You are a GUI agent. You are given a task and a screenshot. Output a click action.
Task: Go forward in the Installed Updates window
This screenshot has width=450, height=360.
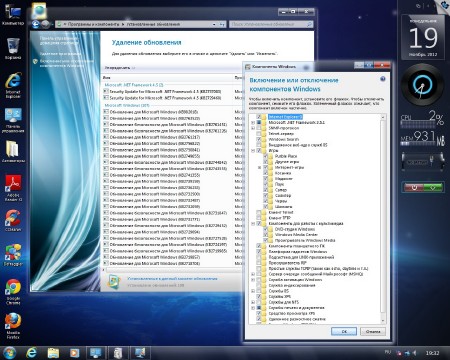point(45,24)
